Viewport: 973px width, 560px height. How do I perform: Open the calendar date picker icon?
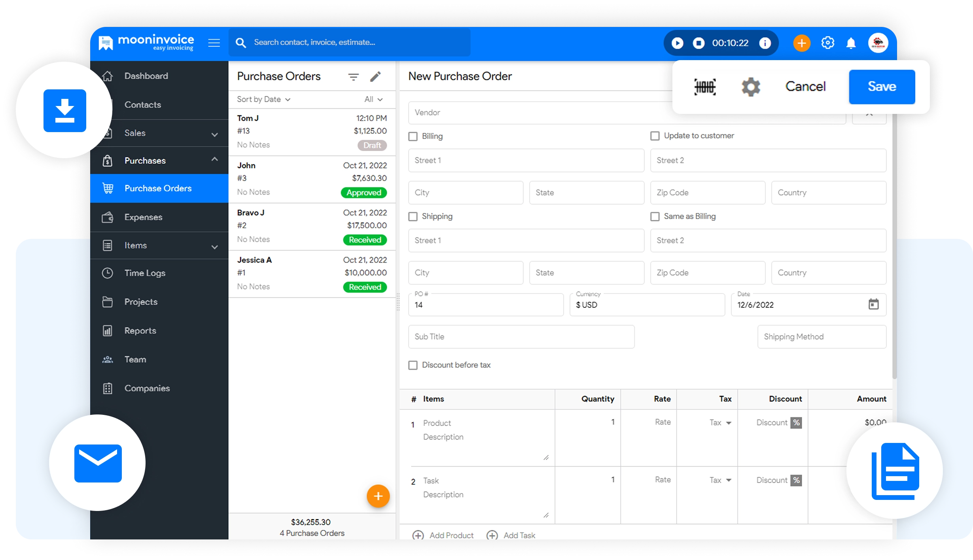[873, 304]
